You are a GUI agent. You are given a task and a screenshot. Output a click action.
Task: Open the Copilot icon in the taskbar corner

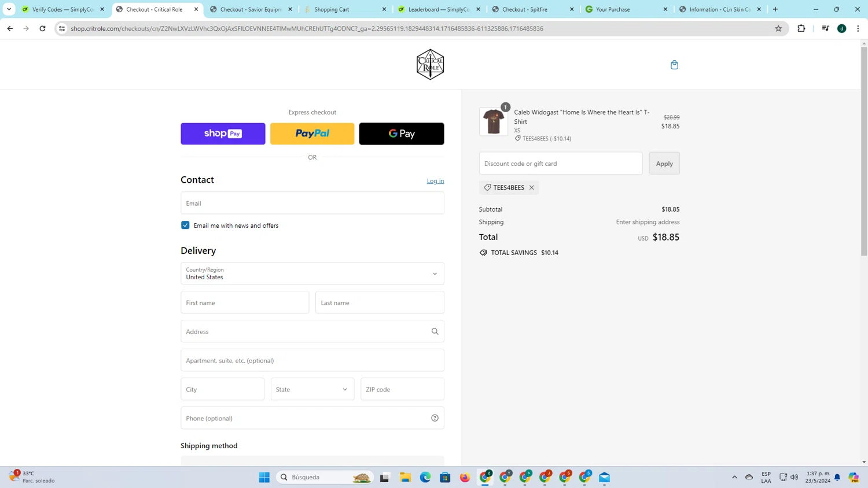click(854, 477)
